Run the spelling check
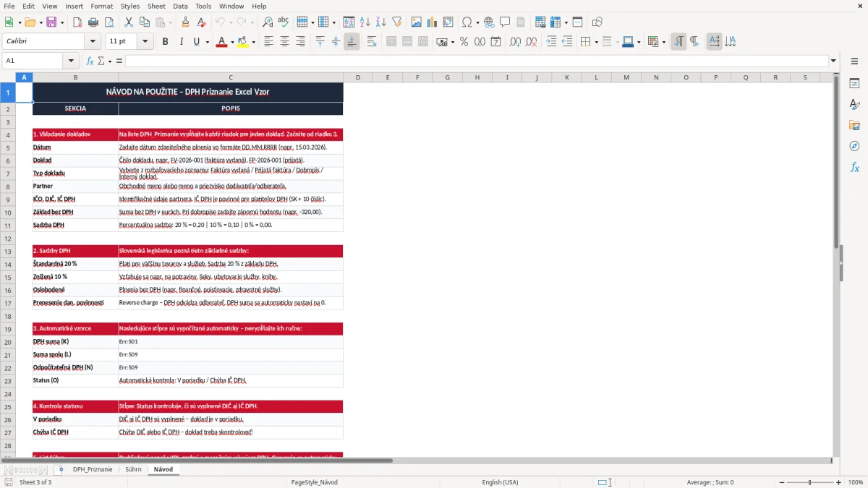Viewport: 868px width, 488px height. (284, 22)
